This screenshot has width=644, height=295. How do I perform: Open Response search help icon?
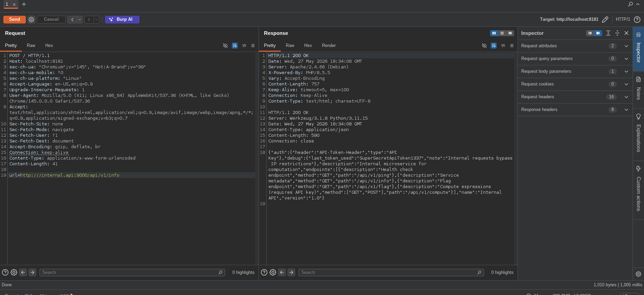point(264,273)
